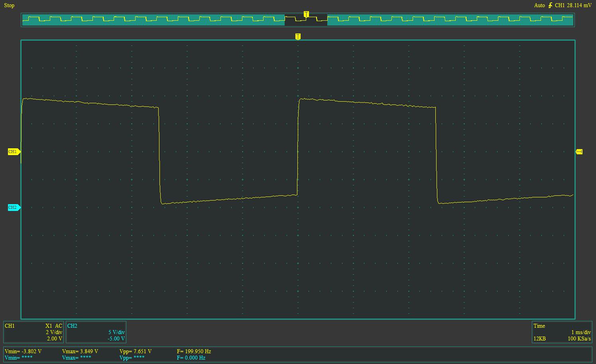Click the CH2 5 V/div scale value
The width and height of the screenshot is (596, 364).
tap(116, 332)
